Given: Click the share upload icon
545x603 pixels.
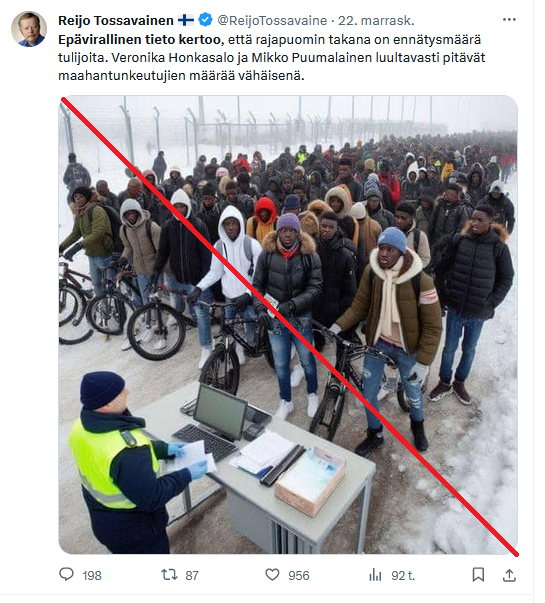Looking at the screenshot, I should tap(509, 575).
